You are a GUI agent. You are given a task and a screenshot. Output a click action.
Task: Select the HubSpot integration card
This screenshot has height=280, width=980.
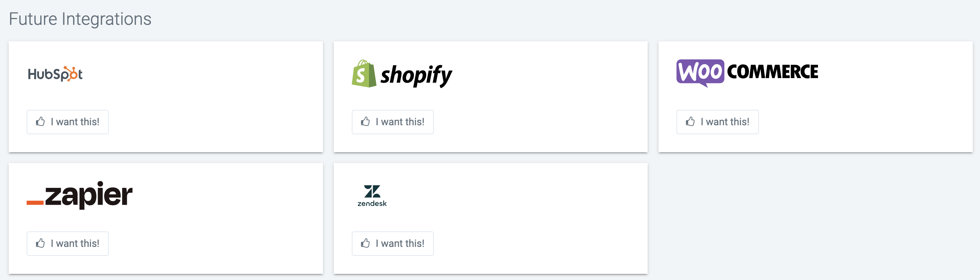coord(166,97)
